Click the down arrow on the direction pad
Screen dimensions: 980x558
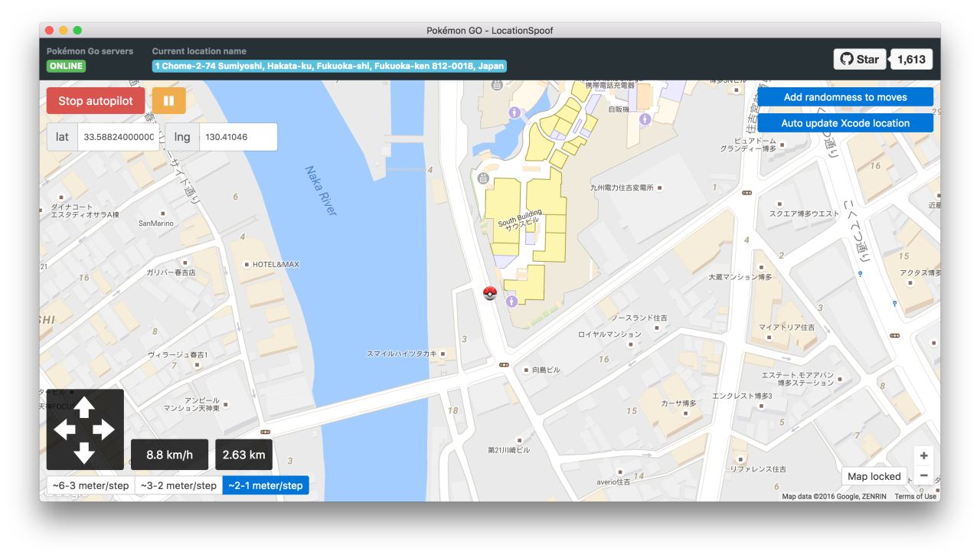point(84,454)
